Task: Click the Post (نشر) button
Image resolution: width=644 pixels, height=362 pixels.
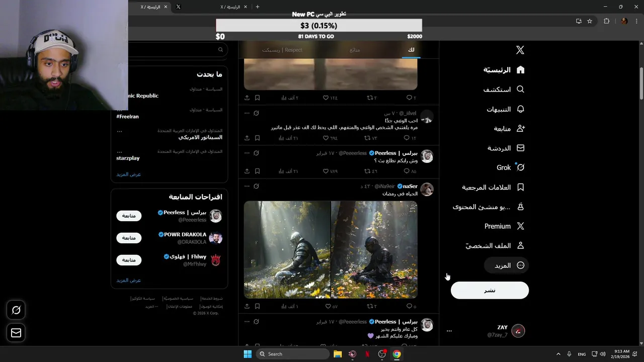Action: [x=490, y=290]
